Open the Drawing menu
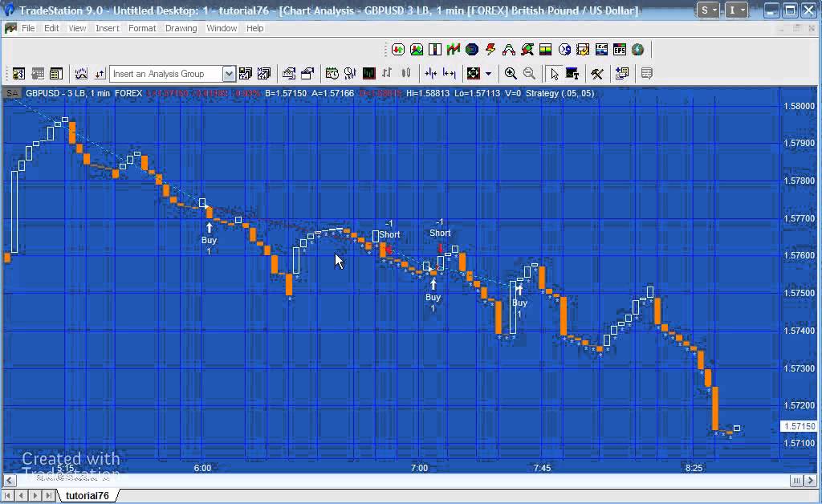Image resolution: width=822 pixels, height=504 pixels. [x=181, y=28]
